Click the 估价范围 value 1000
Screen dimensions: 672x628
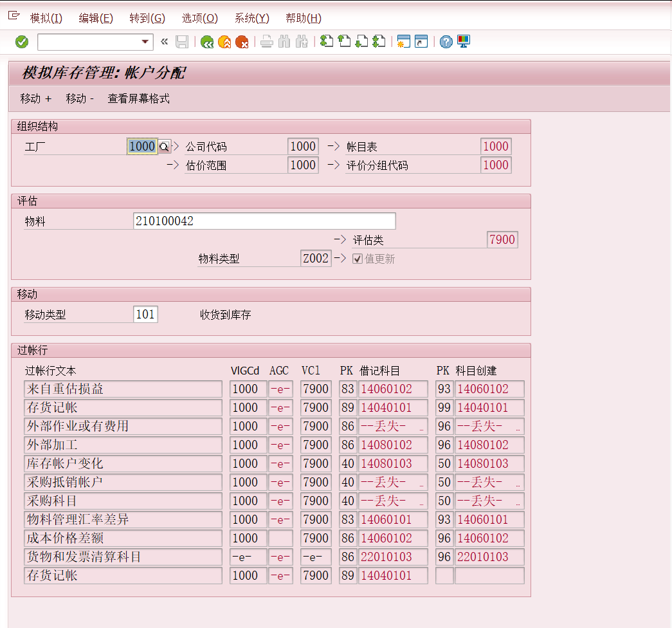click(x=303, y=165)
